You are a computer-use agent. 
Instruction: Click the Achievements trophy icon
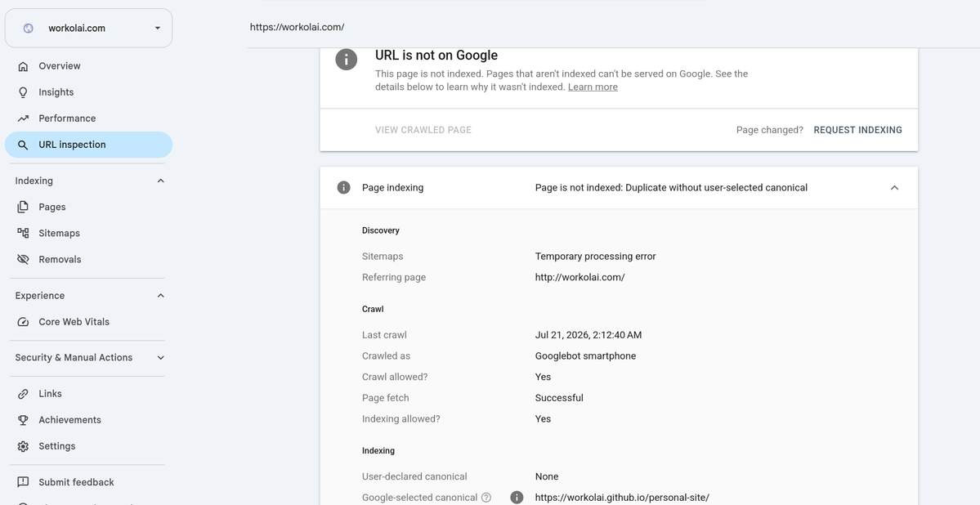pos(23,420)
